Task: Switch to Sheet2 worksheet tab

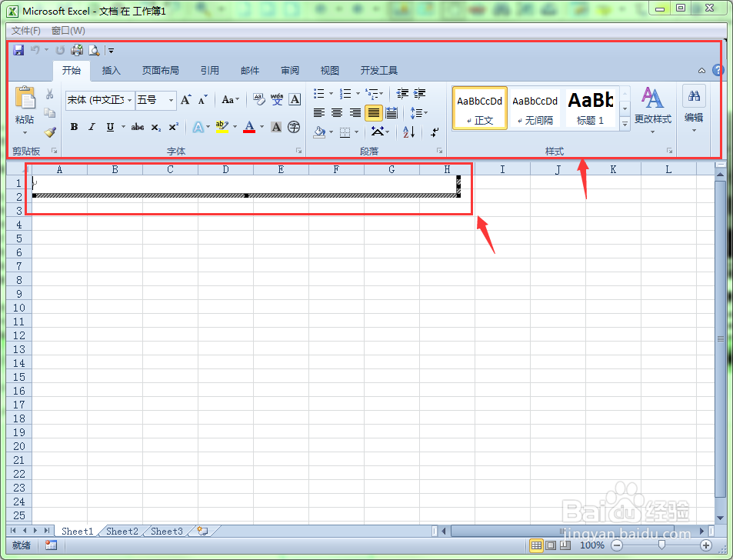Action: [x=122, y=531]
